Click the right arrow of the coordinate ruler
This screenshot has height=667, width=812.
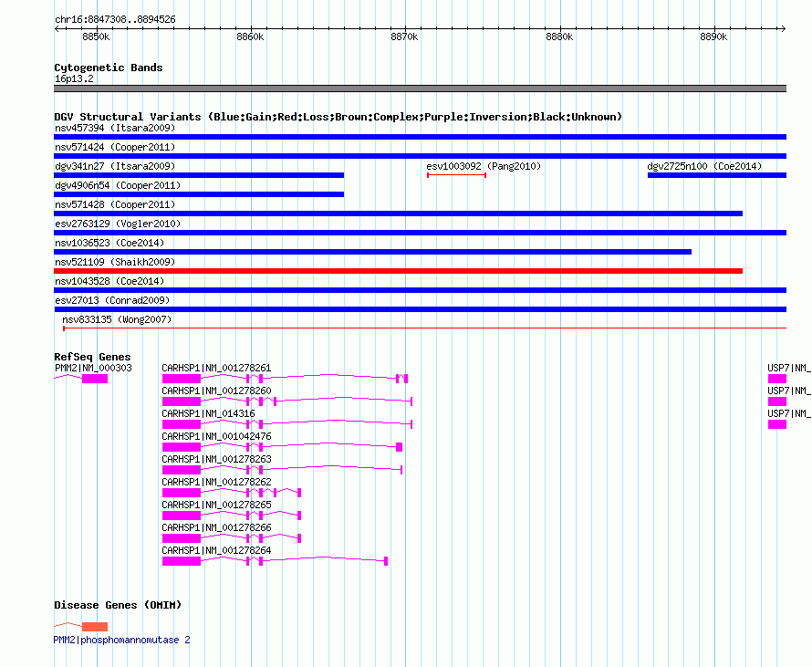tap(783, 29)
